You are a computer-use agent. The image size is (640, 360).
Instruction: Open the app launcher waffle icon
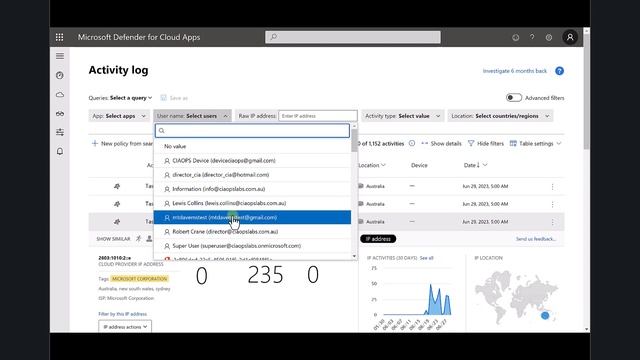pyautogui.click(x=59, y=37)
